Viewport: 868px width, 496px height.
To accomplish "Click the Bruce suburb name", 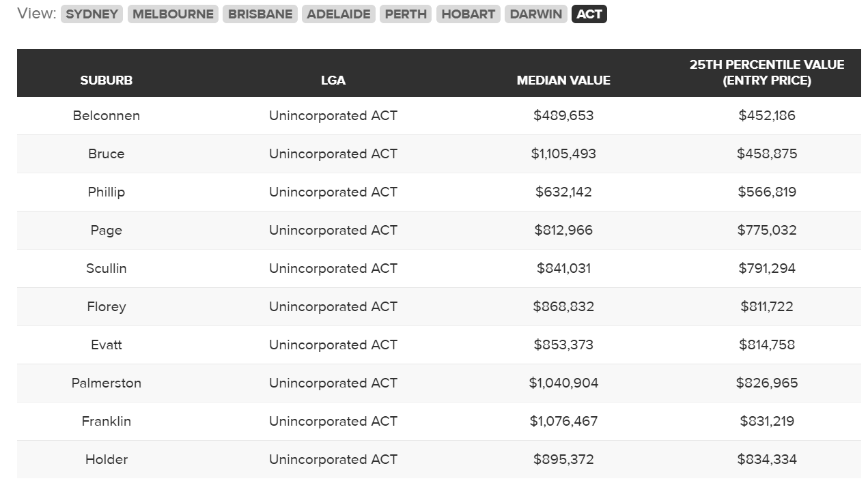I will pos(107,154).
